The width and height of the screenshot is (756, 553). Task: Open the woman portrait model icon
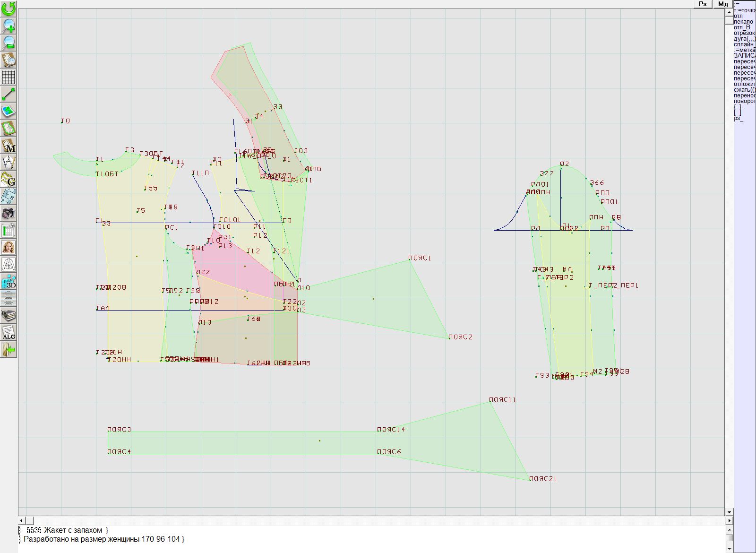(9, 247)
